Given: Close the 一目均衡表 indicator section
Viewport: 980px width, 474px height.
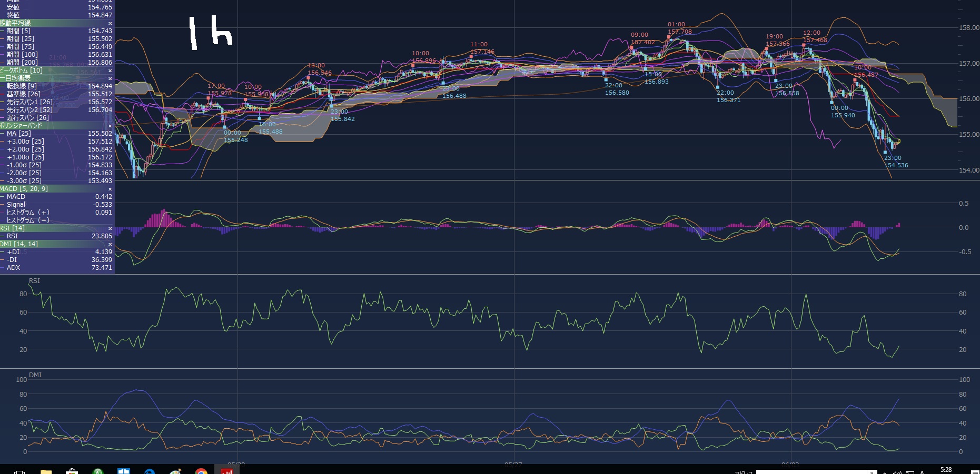Looking at the screenshot, I should [x=110, y=78].
